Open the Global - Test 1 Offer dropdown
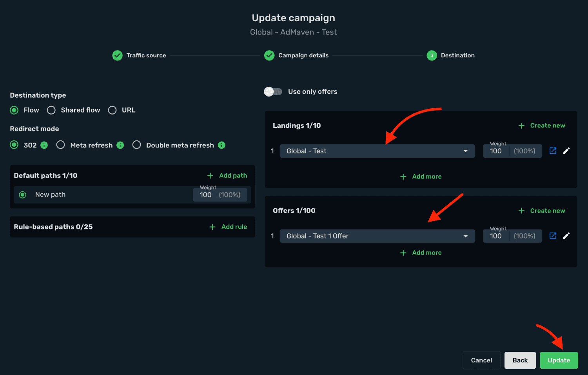 (377, 236)
